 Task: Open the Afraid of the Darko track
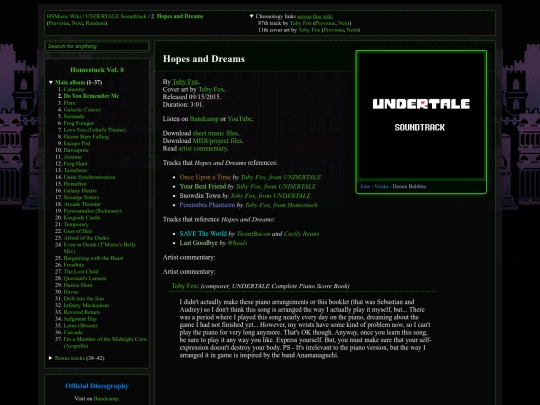(x=86, y=238)
